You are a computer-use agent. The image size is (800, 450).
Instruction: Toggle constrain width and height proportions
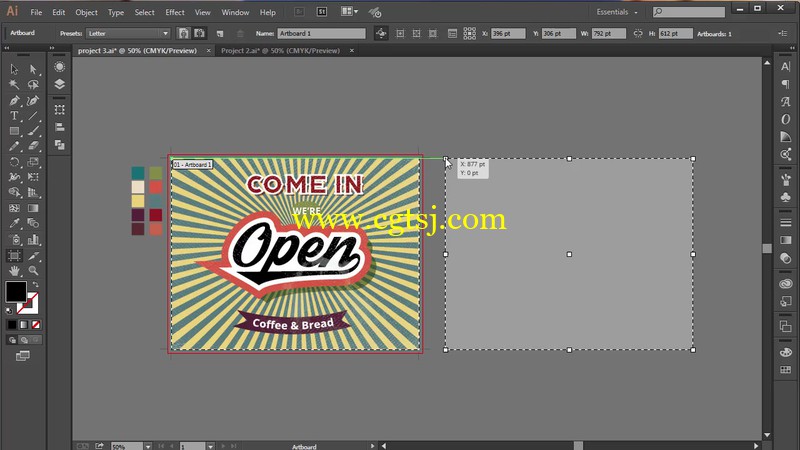pyautogui.click(x=638, y=33)
